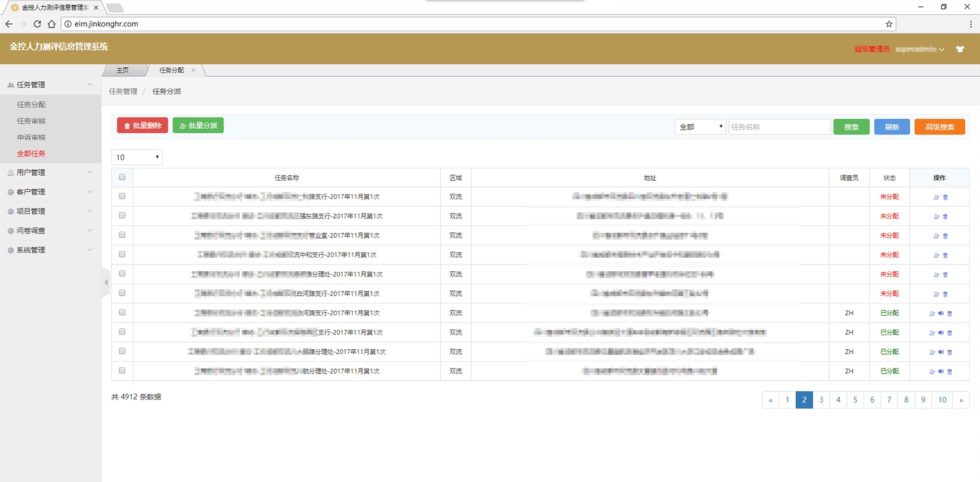Collapse the sidebar with the left arrow handle
Screen dimensions: 980x482
106,282
